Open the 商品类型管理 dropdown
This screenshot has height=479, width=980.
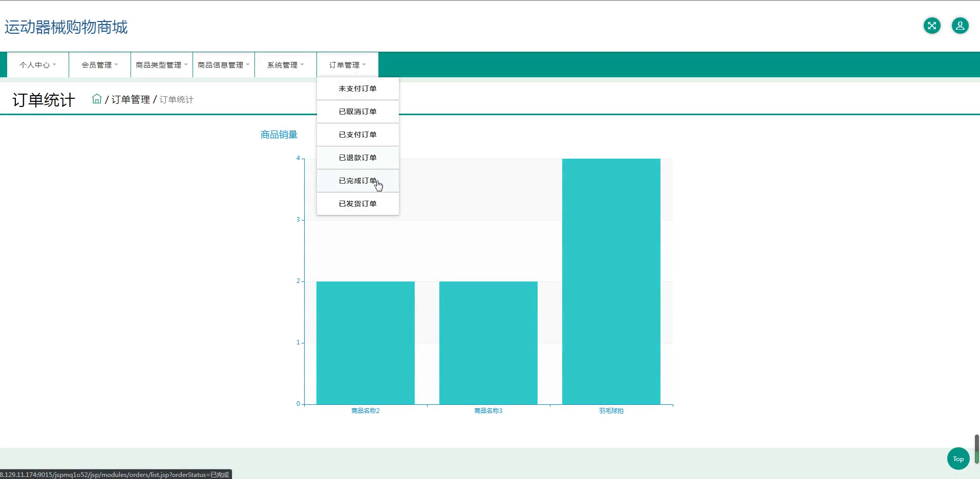[162, 65]
